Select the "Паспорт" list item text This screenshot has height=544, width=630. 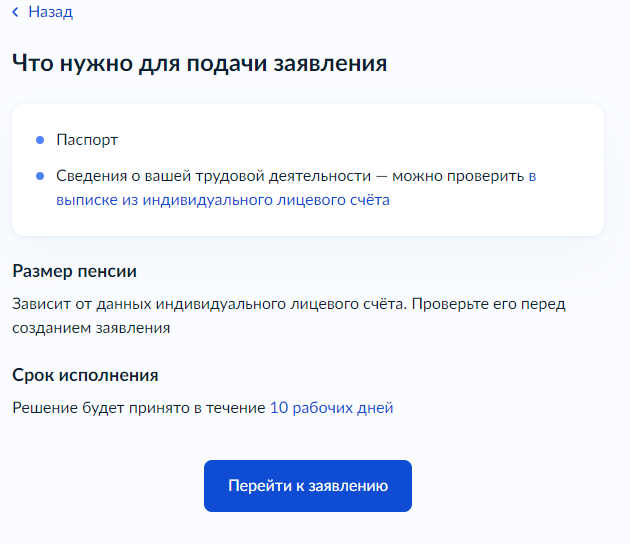87,141
